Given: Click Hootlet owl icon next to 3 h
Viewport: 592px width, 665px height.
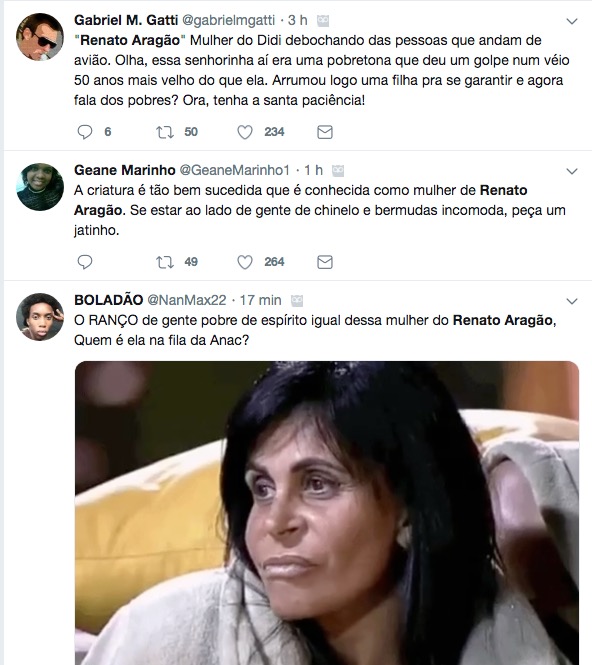Looking at the screenshot, I should pos(323,20).
